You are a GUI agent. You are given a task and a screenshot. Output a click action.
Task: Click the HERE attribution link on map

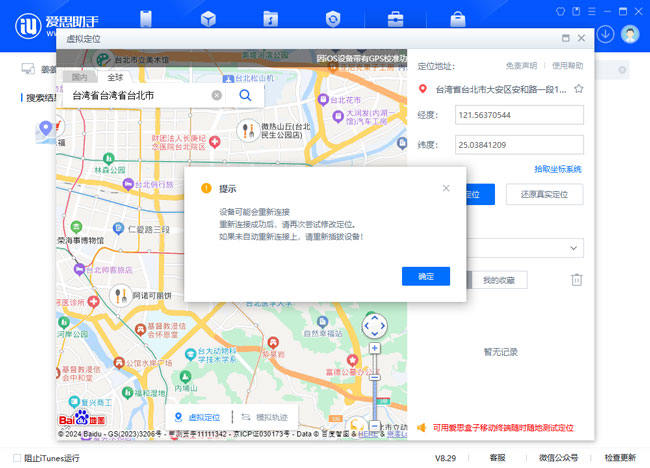368,434
